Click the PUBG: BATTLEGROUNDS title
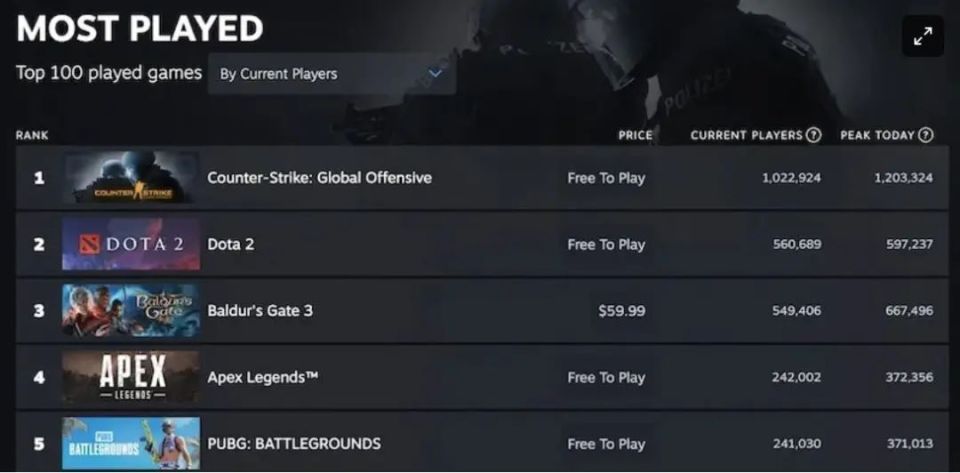The height and width of the screenshot is (473, 960). click(294, 443)
